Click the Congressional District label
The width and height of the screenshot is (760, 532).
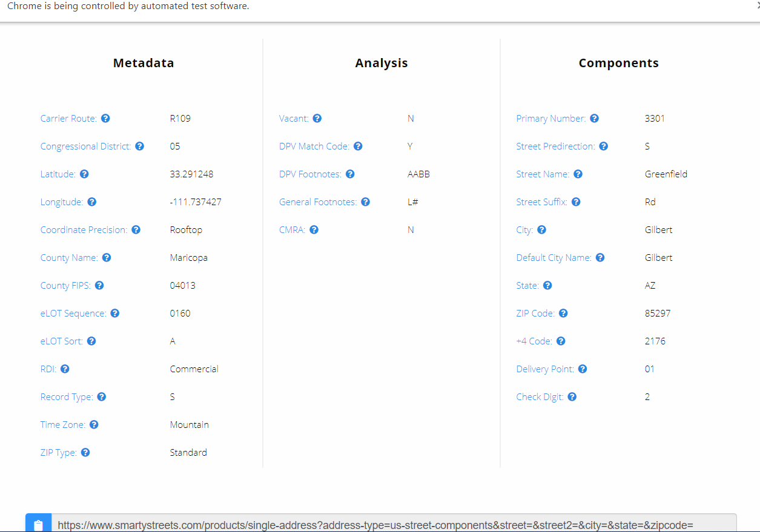pyautogui.click(x=85, y=146)
